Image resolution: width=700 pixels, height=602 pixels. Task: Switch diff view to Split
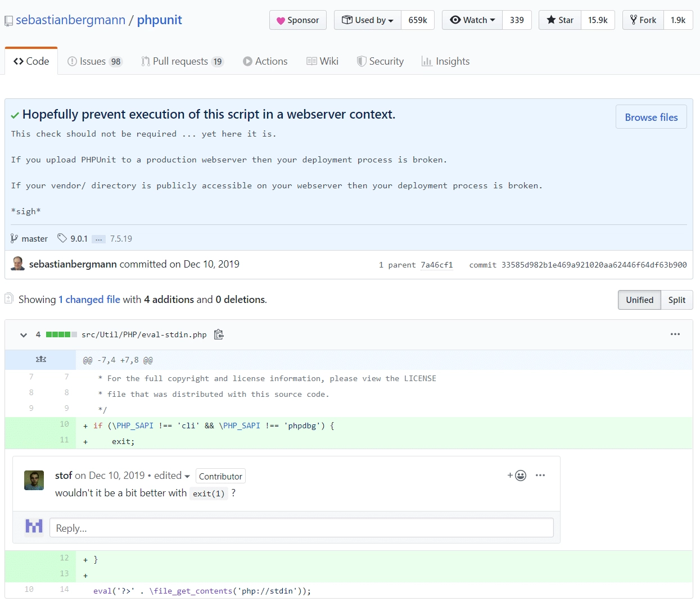[677, 300]
